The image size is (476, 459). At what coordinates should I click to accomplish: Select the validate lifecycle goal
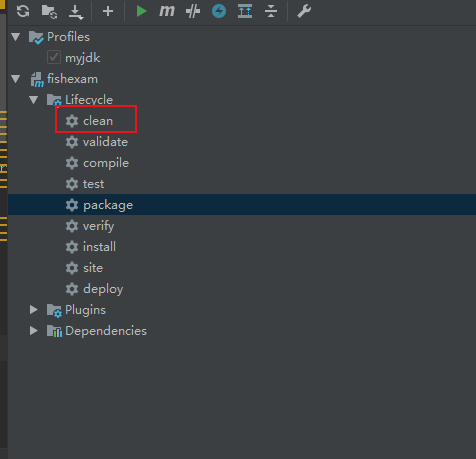coord(105,142)
